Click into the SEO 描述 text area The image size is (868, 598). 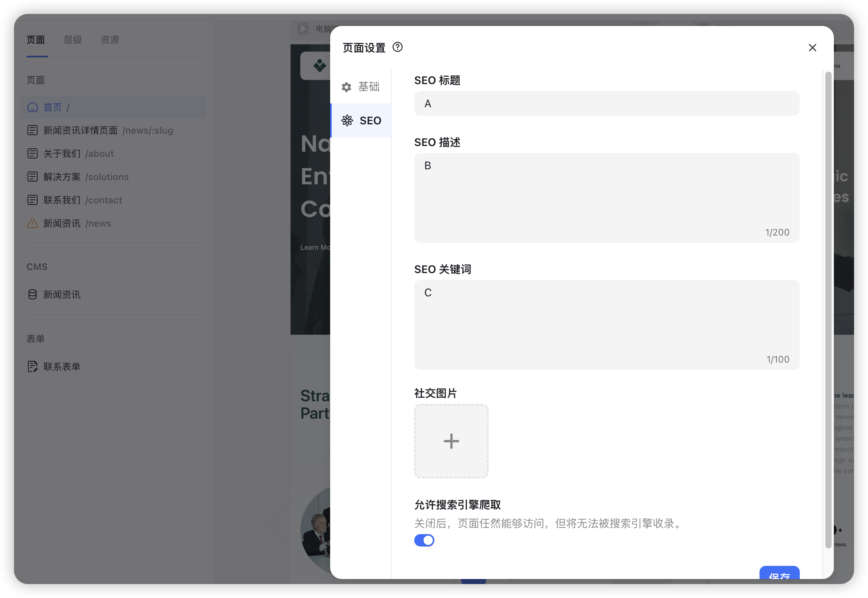[606, 198]
